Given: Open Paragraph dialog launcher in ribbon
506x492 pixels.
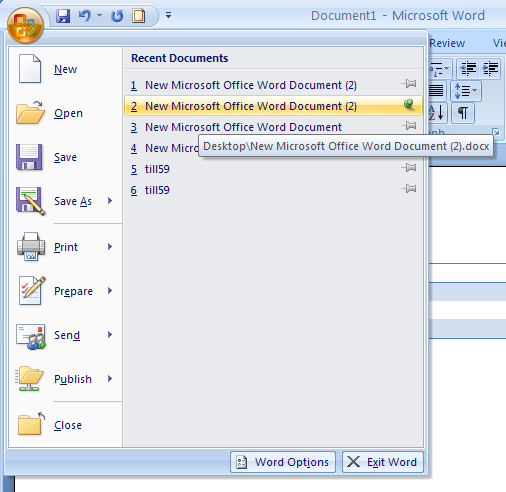Looking at the screenshot, I should point(496,132).
